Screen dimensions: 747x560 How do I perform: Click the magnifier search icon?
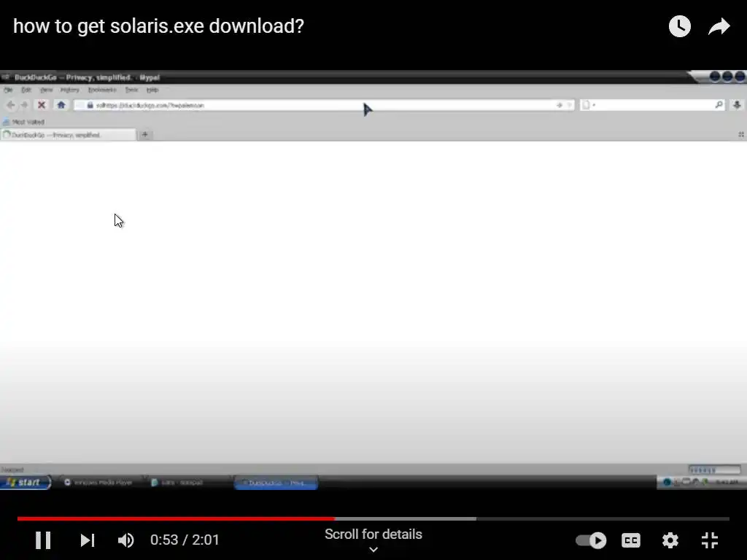719,105
